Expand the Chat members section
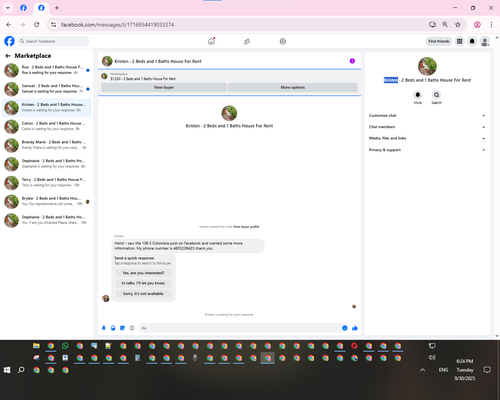The width and height of the screenshot is (500, 400). 427,127
